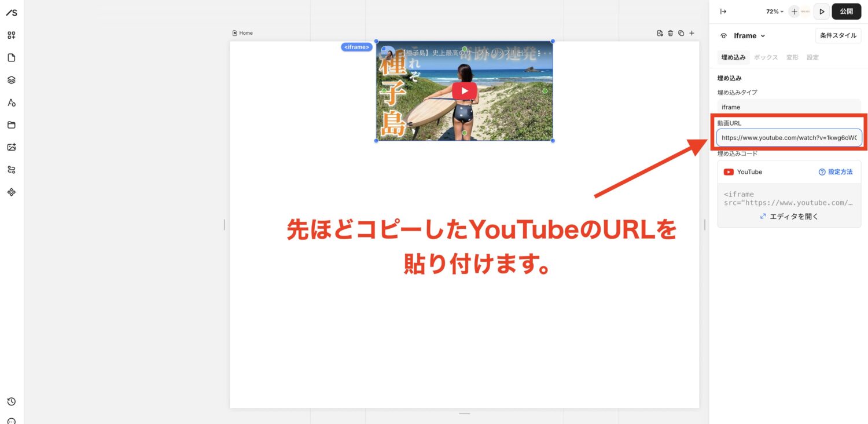This screenshot has width=868, height=424.
Task: Play the embedded YouTube video
Action: [x=464, y=91]
